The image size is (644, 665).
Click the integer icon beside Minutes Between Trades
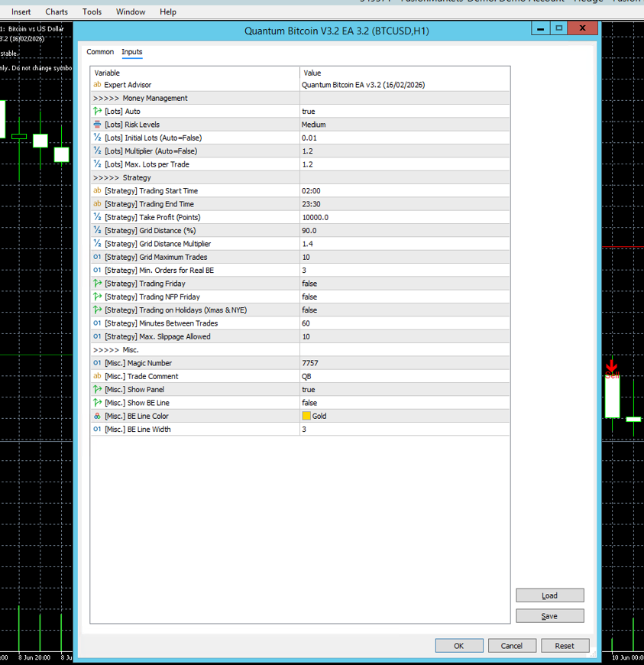click(97, 323)
